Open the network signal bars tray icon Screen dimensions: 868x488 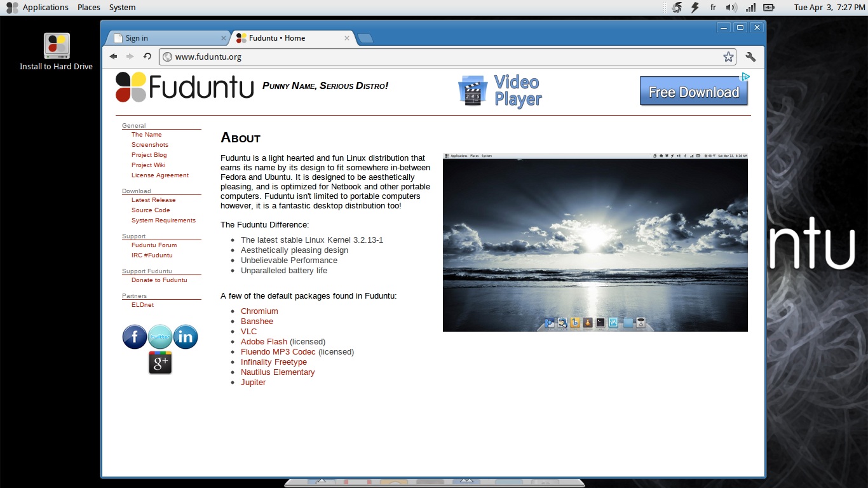pyautogui.click(x=750, y=8)
